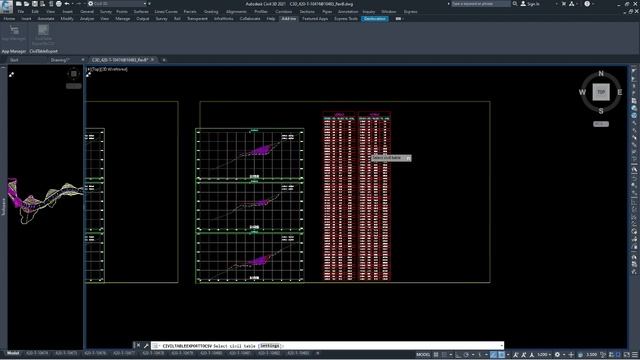
Task: Click the App Manager ribbon button
Action: 14,33
